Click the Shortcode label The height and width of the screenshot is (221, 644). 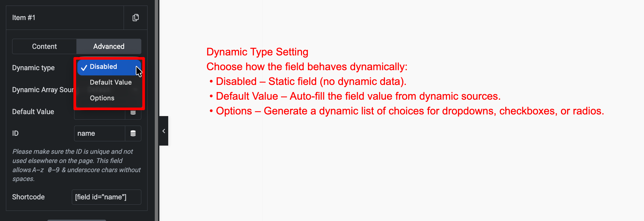pos(29,197)
